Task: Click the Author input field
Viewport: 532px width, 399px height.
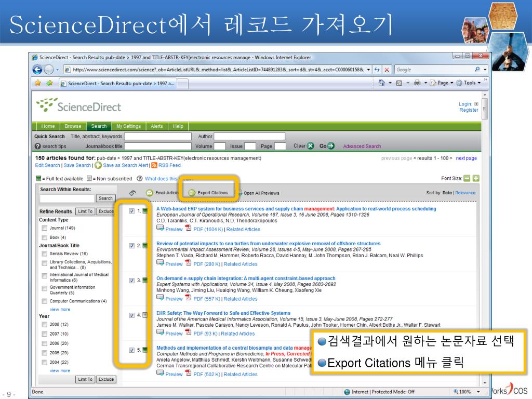Action: [249, 137]
